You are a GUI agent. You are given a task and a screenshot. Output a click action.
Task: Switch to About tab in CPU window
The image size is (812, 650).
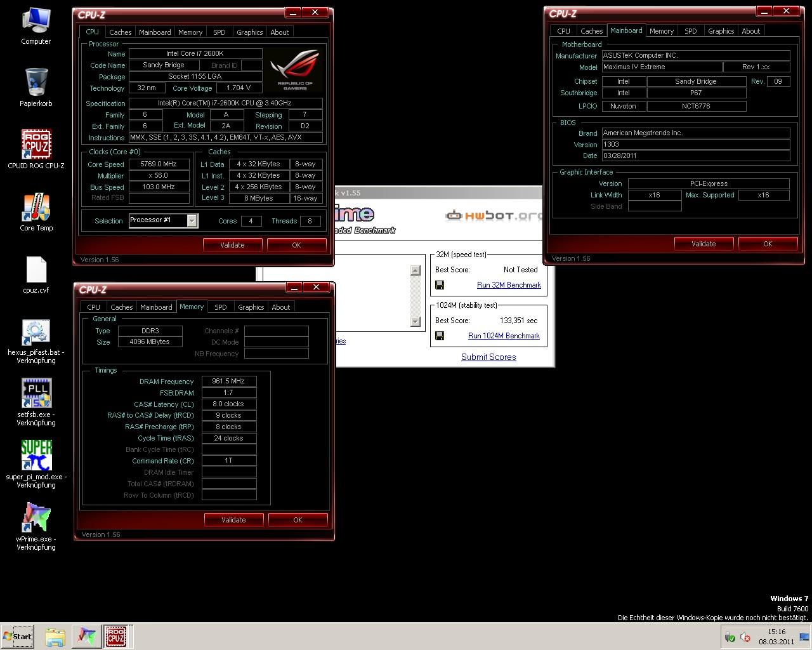point(280,32)
